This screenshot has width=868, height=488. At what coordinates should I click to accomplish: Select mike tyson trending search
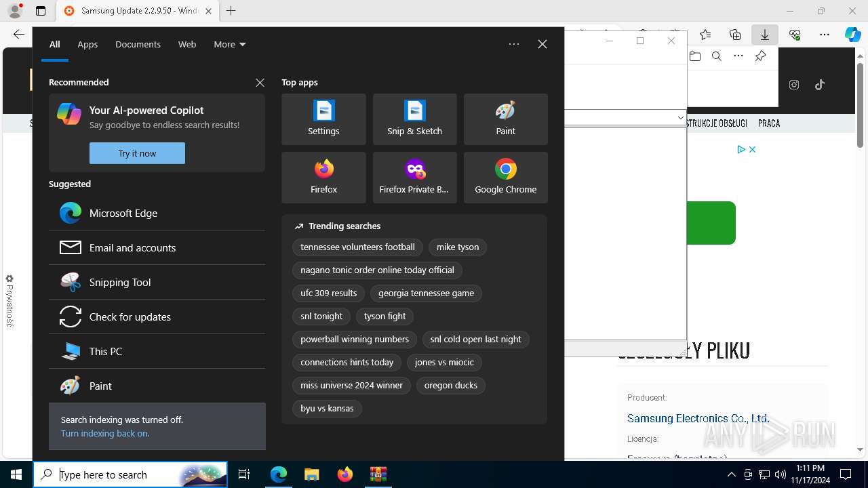point(458,247)
